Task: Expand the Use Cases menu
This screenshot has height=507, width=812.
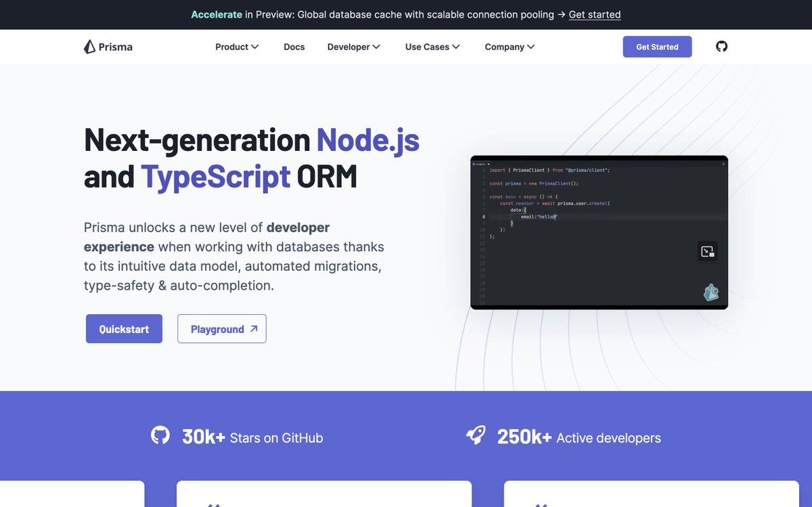Action: 432,47
